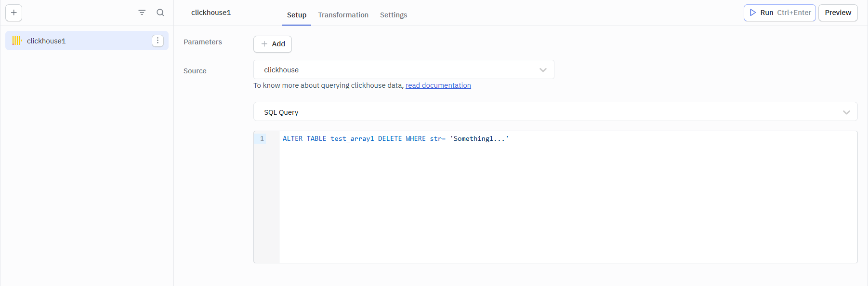Expand the SQL Query type dropdown
Viewport: 868px width, 286px height.
click(555, 112)
